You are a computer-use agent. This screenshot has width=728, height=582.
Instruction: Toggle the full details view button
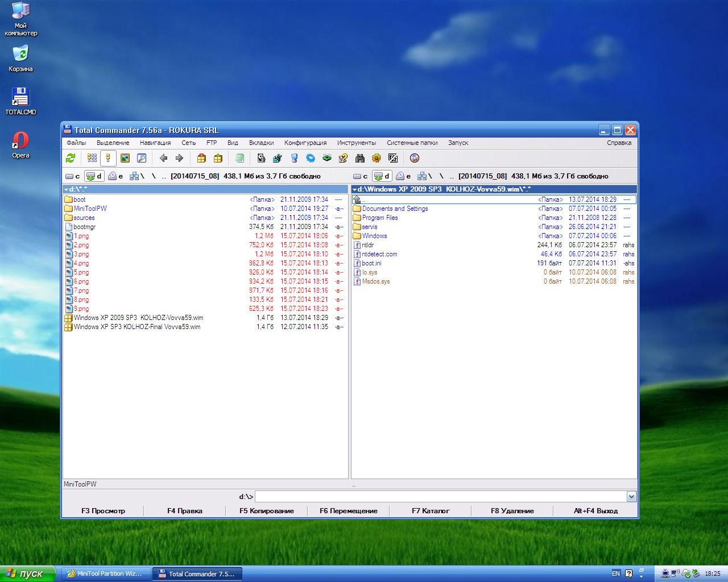[x=108, y=158]
